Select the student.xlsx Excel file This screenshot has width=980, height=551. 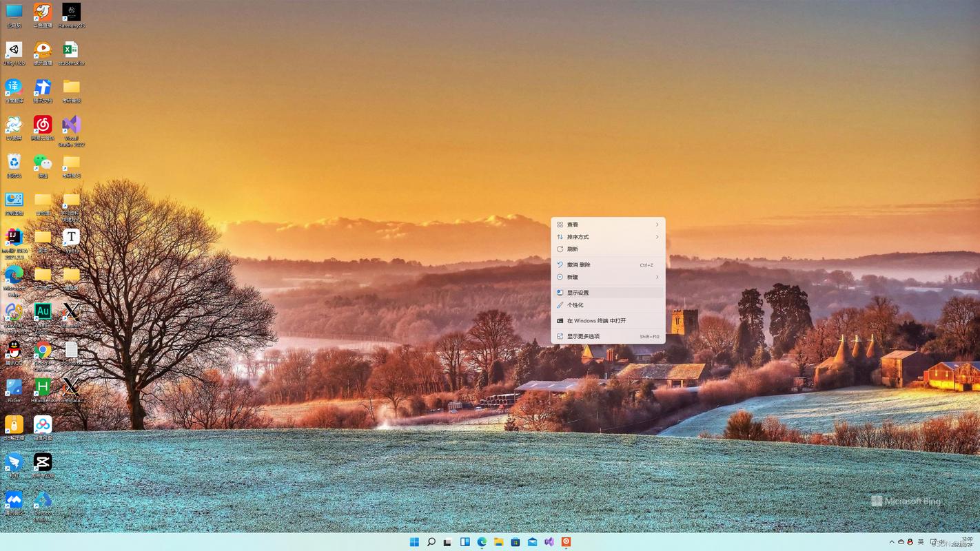coord(71,53)
